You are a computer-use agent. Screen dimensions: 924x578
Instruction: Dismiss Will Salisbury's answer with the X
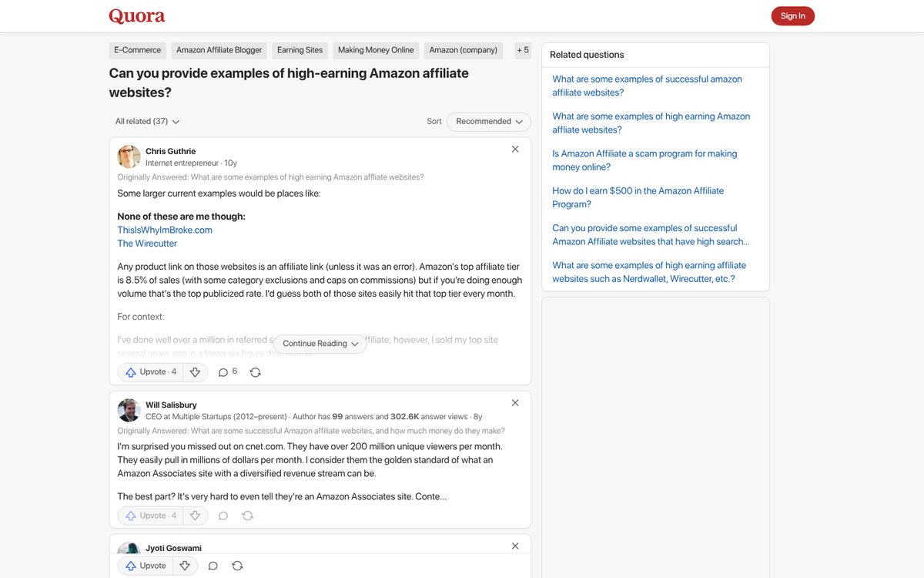(x=514, y=402)
